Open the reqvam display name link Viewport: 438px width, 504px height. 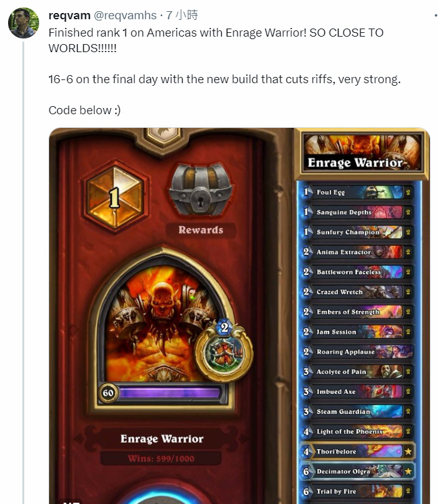click(x=69, y=15)
